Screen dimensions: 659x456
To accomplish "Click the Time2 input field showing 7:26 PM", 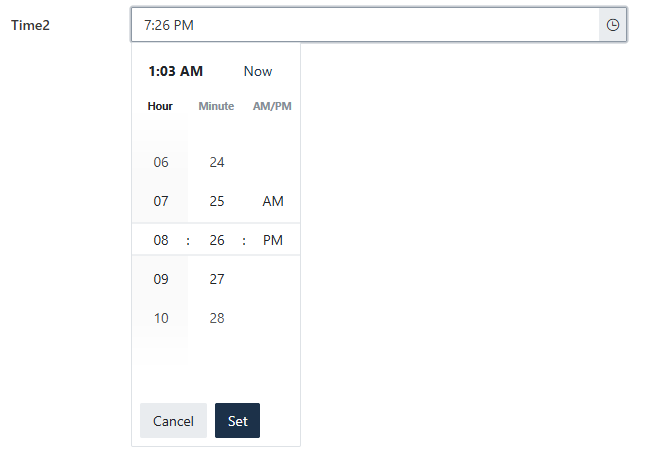I will point(365,25).
